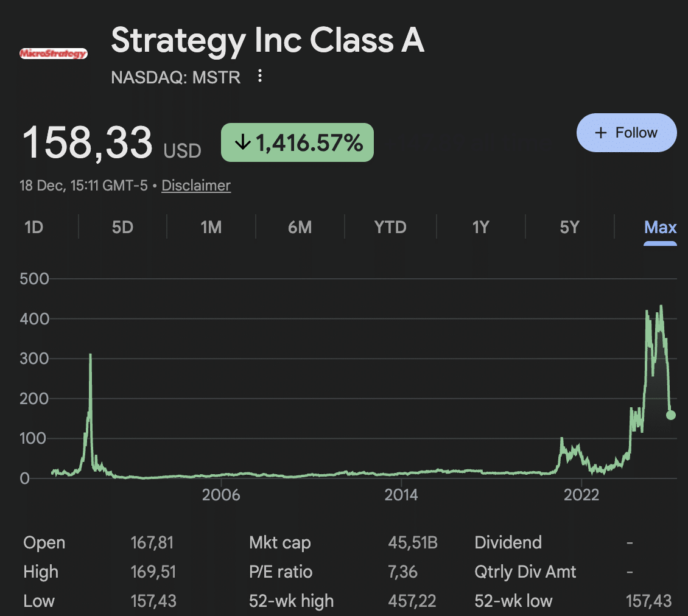Open the Disclaimer link
688x616 pixels.
(196, 185)
